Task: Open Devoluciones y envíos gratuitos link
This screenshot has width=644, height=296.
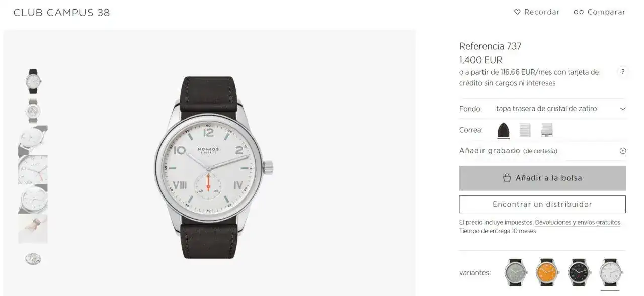Action: 578,222
